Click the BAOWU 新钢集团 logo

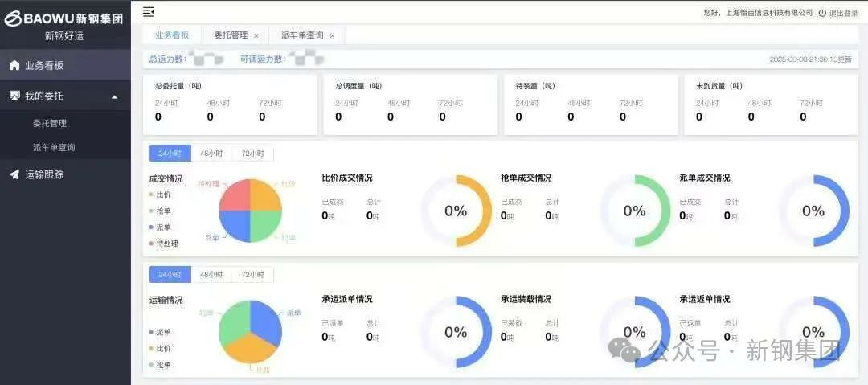tap(64, 18)
